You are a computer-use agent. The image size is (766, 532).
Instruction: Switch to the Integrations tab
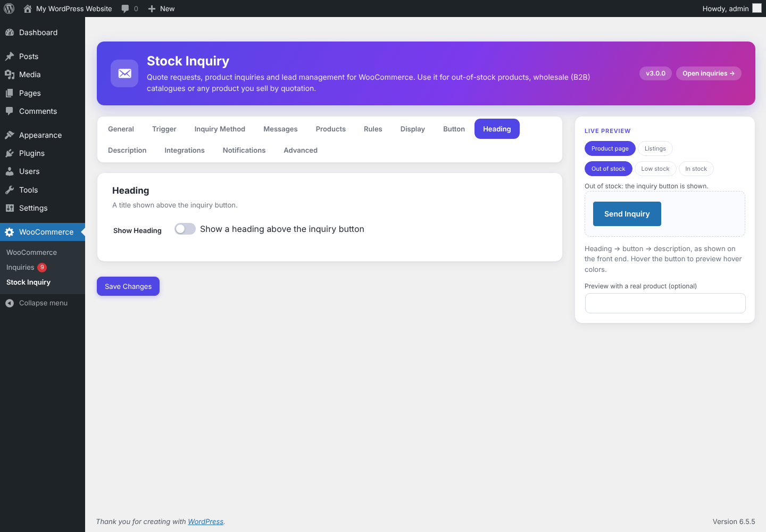[x=185, y=150]
